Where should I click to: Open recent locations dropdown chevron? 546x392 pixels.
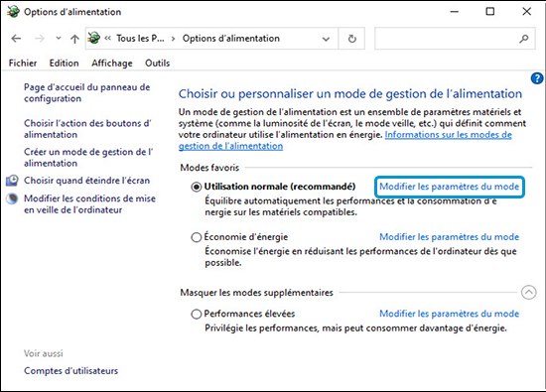[x=59, y=38]
